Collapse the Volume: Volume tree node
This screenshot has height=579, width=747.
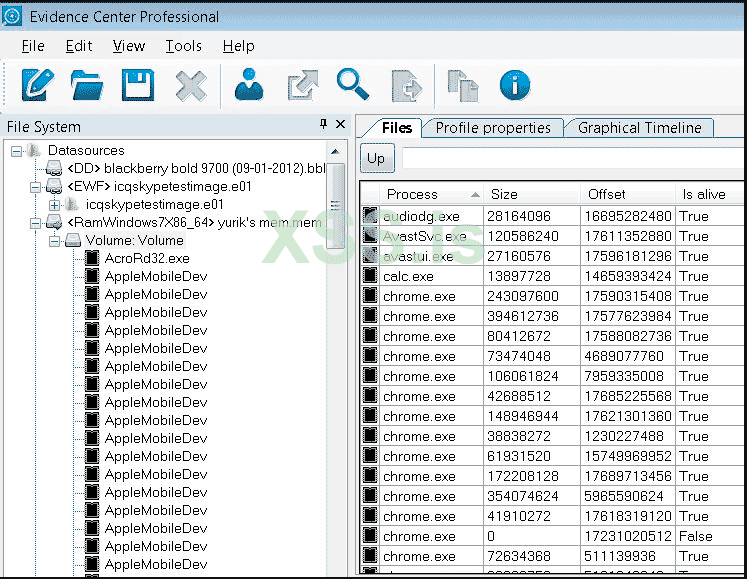point(54,240)
